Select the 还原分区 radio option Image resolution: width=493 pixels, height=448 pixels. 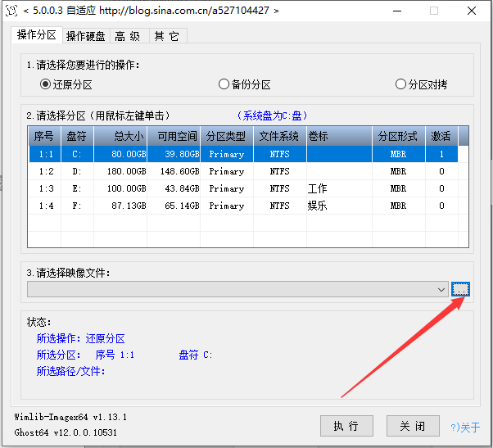[46, 84]
